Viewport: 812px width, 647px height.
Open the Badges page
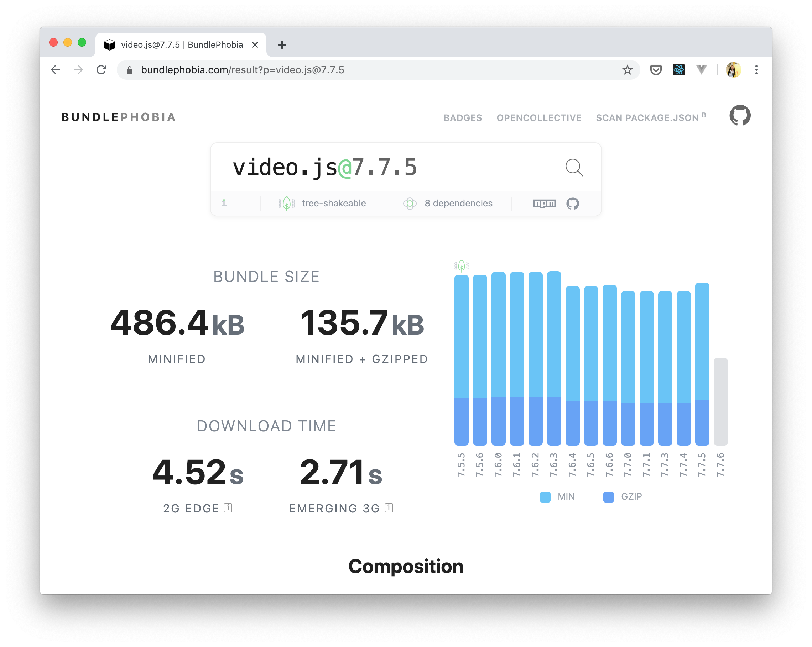(x=463, y=118)
